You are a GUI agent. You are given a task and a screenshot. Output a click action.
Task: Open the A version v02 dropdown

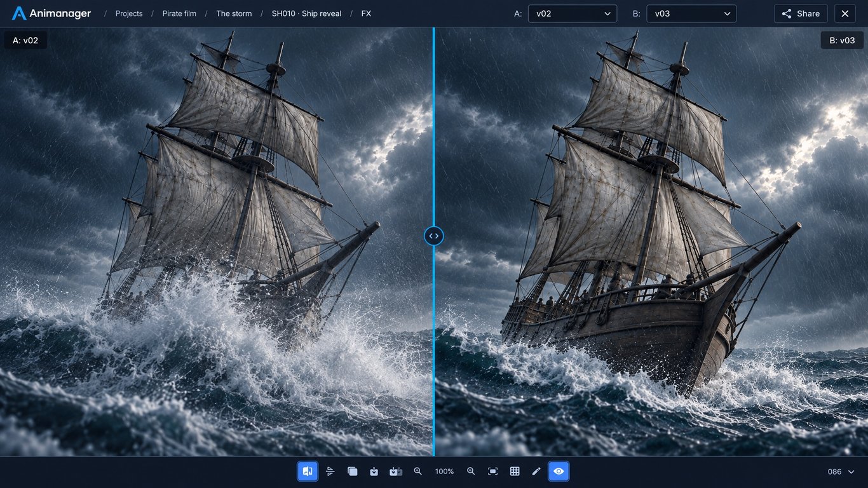point(573,13)
